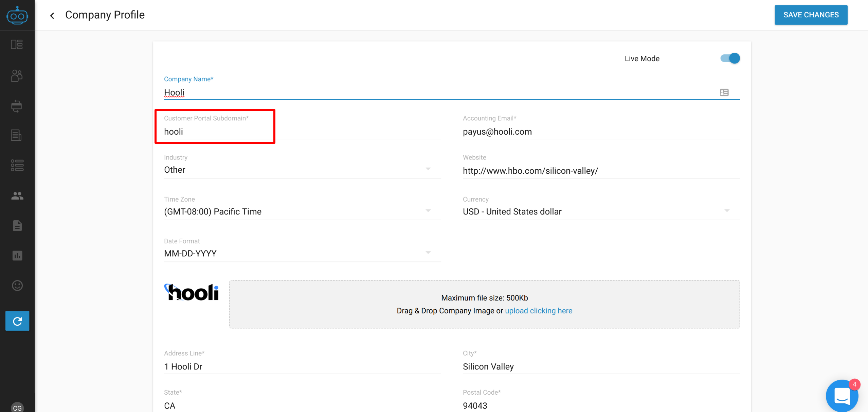Click the Company Profile page title
The width and height of the screenshot is (868, 412).
tap(105, 15)
